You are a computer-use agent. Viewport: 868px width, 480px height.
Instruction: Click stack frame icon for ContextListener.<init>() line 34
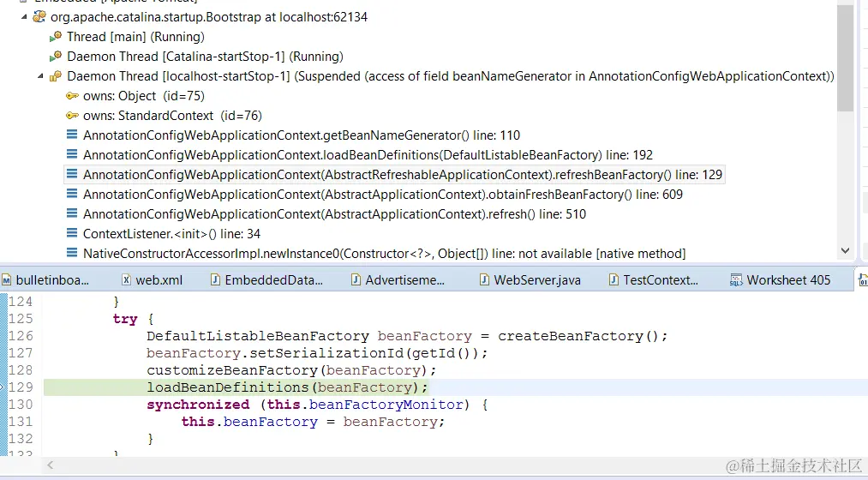tap(72, 233)
